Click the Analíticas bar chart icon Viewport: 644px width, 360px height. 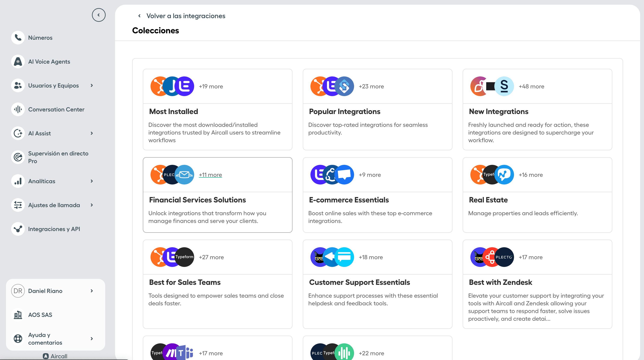(18, 181)
